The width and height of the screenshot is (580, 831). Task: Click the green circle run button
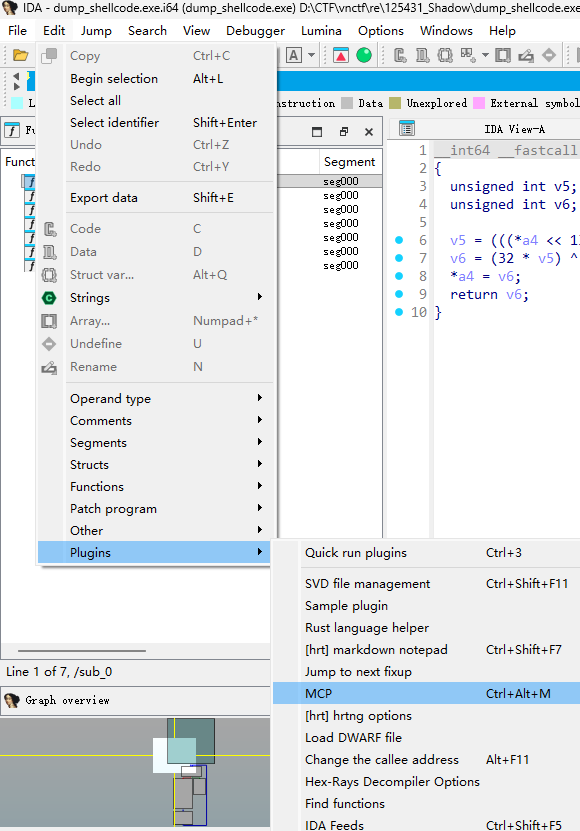point(364,55)
